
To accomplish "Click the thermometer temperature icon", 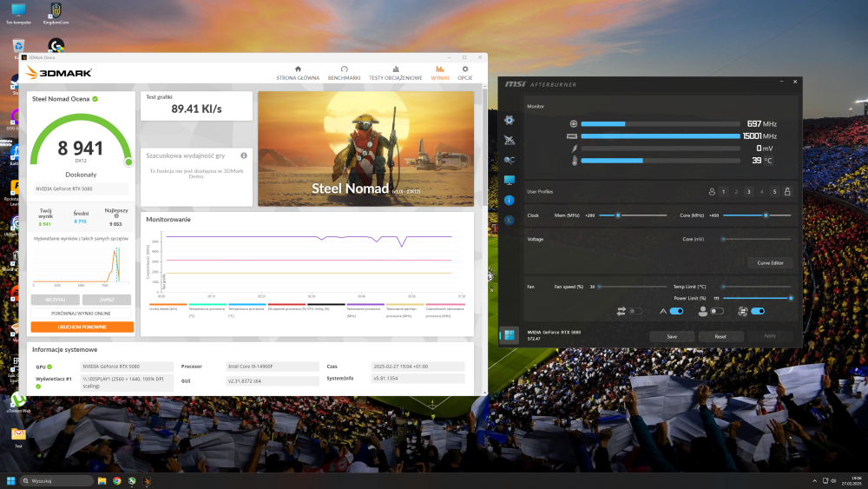I will click(575, 161).
